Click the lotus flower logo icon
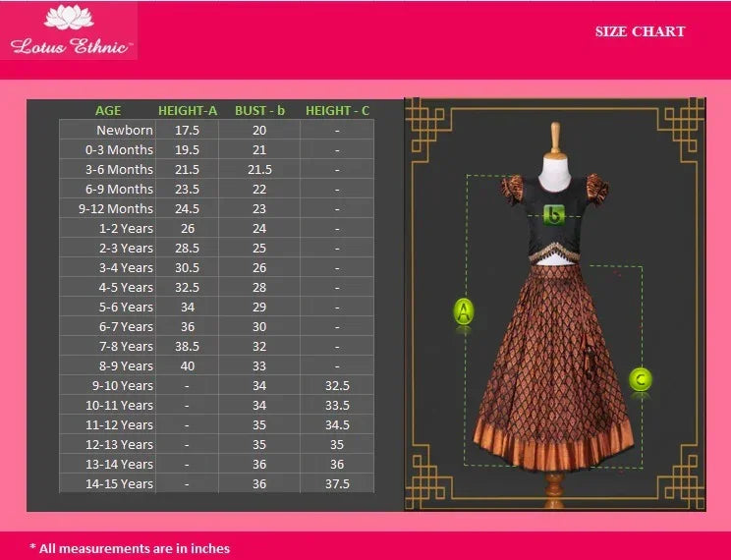Image resolution: width=731 pixels, height=560 pixels. [x=68, y=18]
